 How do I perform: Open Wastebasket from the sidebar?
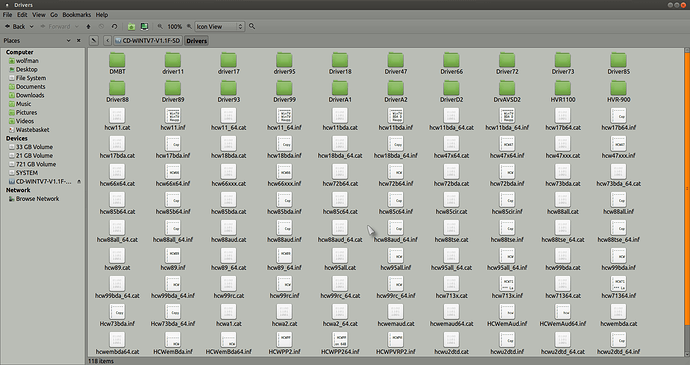33,129
